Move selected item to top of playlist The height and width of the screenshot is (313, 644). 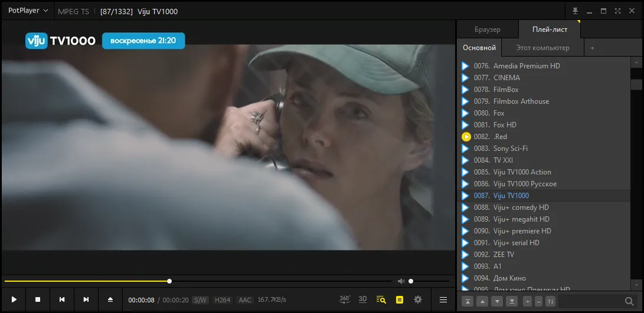pyautogui.click(x=468, y=302)
